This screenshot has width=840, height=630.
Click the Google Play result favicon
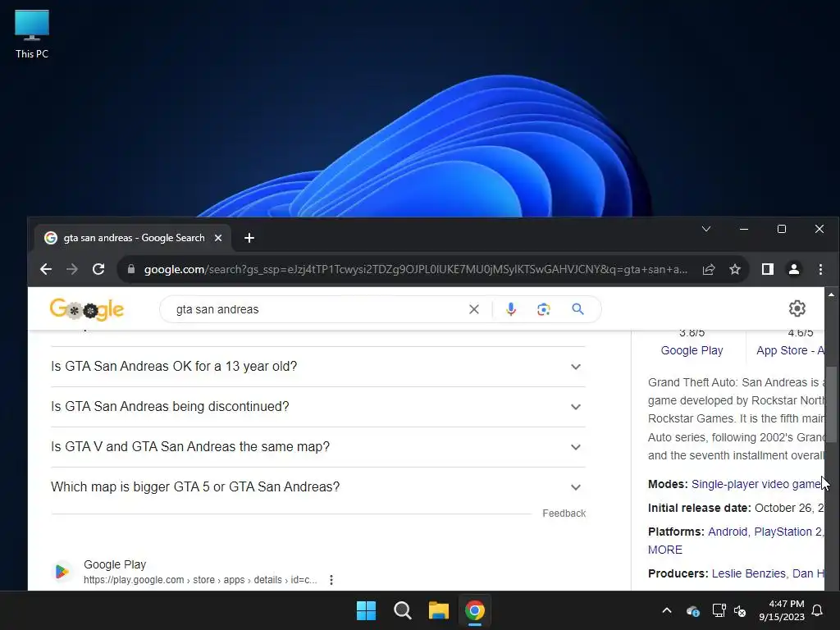62,572
